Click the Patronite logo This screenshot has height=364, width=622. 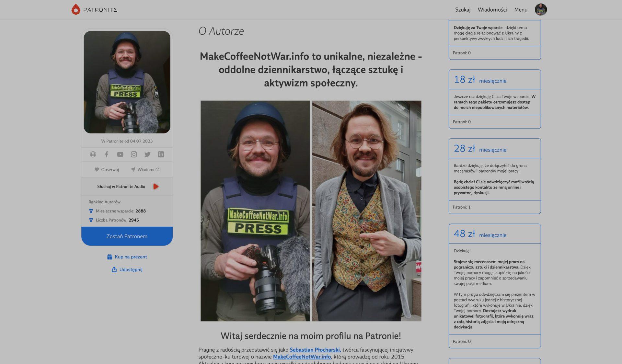coord(94,9)
